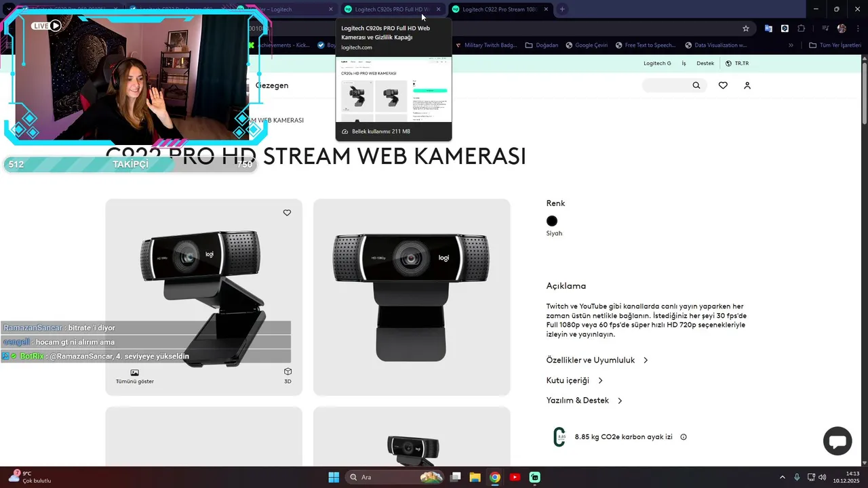Select the Siyah black color swatch
Viewport: 868px width, 488px height.
pyautogui.click(x=552, y=221)
